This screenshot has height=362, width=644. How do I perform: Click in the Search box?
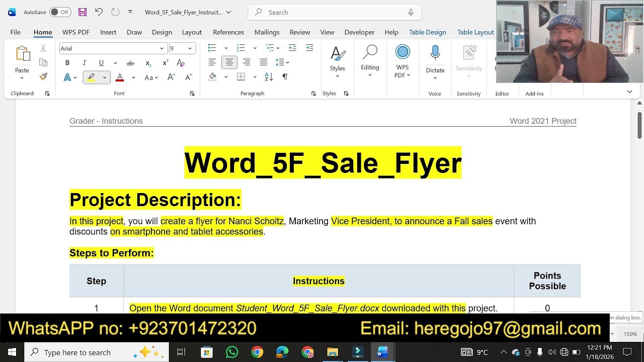(335, 12)
